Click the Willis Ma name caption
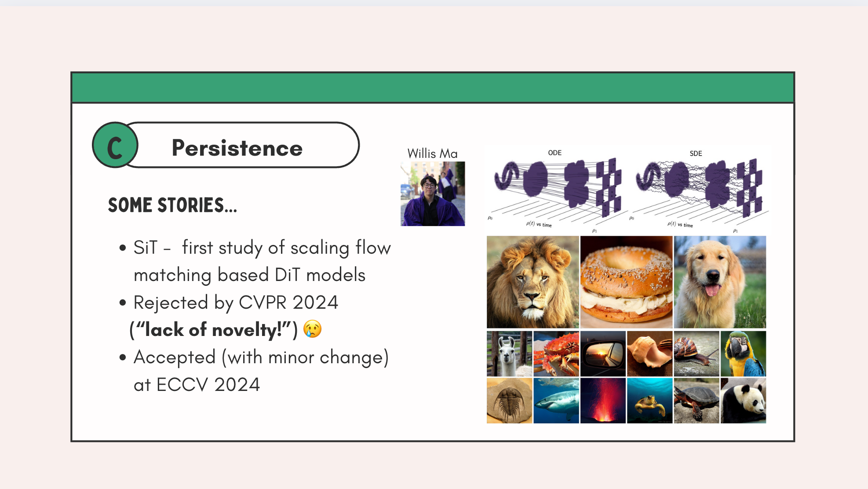 [x=432, y=153]
